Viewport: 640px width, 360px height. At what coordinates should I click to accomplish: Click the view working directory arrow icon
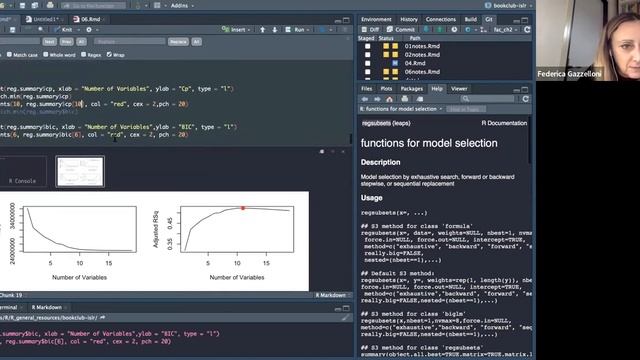pyautogui.click(x=102, y=317)
